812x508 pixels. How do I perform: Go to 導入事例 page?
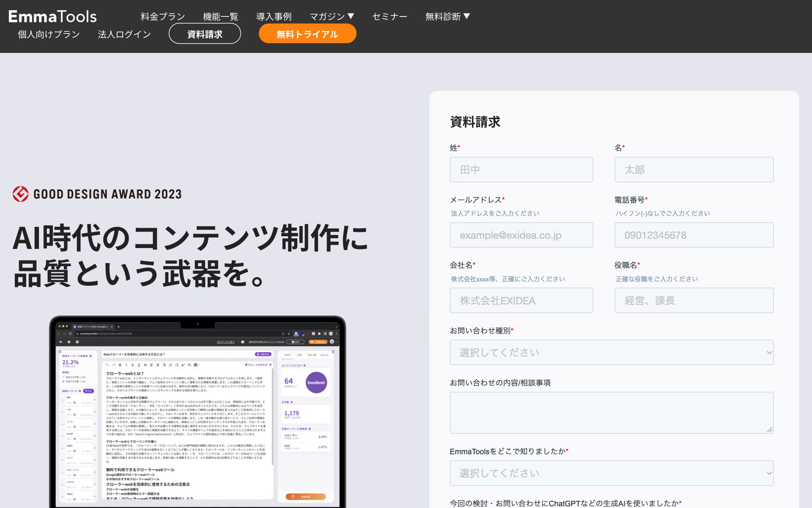coord(274,17)
